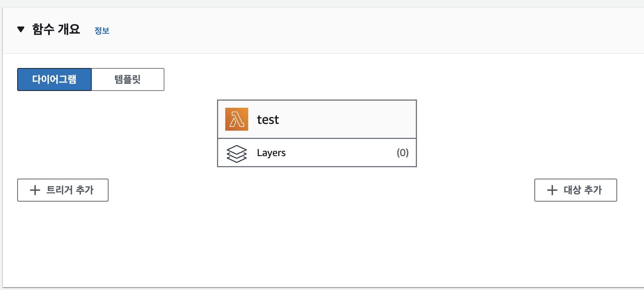Open the 정보 info link

pos(102,30)
